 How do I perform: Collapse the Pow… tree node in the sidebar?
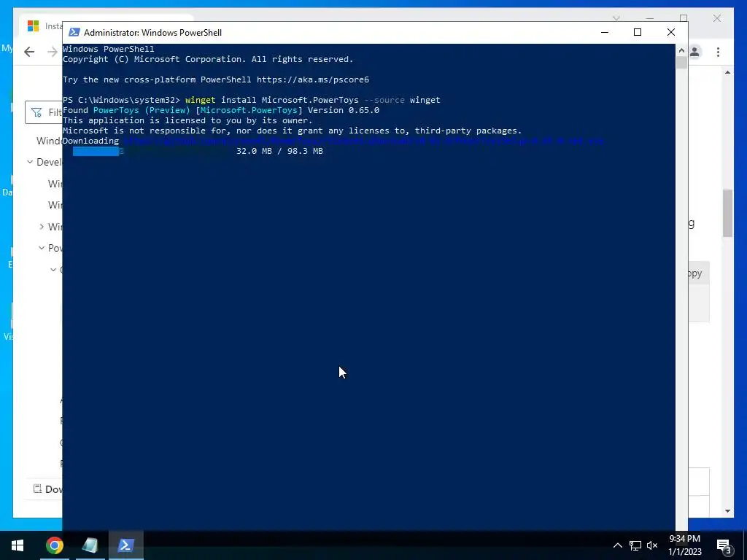coord(42,248)
